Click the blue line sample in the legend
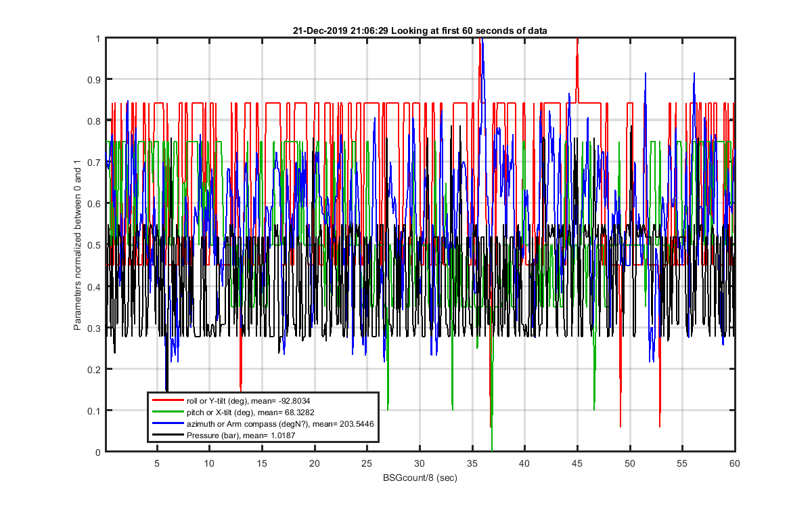 (x=167, y=423)
